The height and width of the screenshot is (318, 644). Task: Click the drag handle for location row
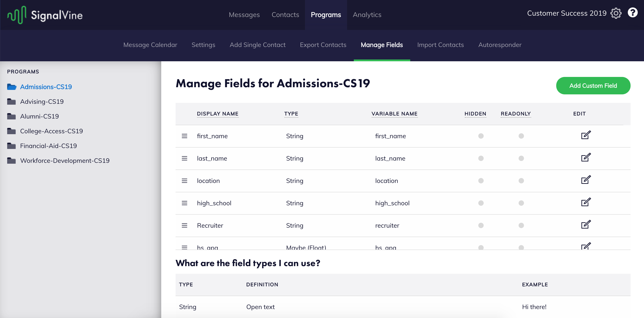pyautogui.click(x=185, y=181)
